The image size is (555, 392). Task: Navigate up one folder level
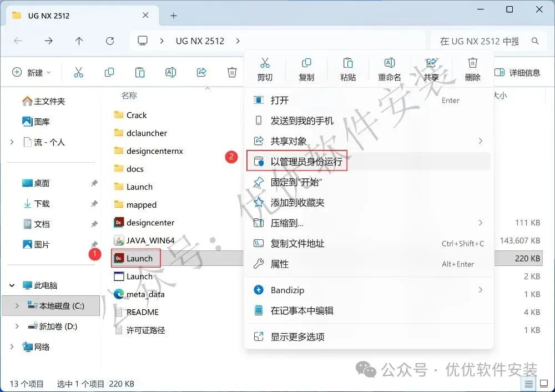click(79, 41)
